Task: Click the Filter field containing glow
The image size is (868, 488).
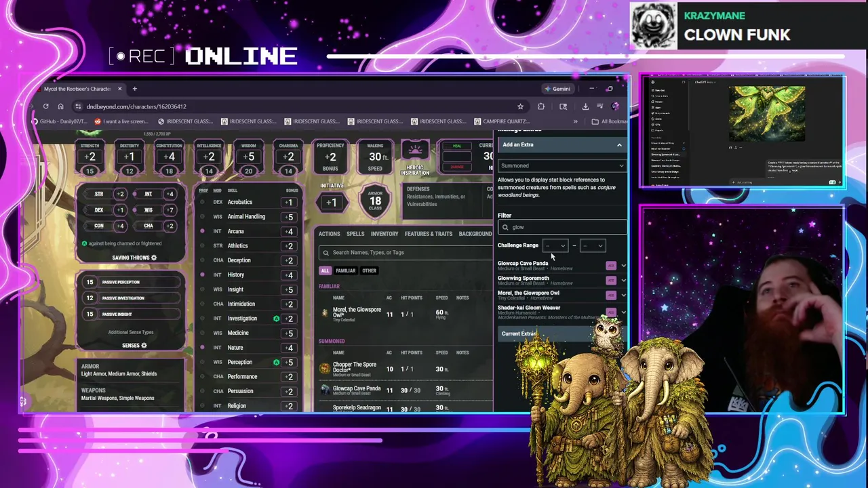Action: 562,227
